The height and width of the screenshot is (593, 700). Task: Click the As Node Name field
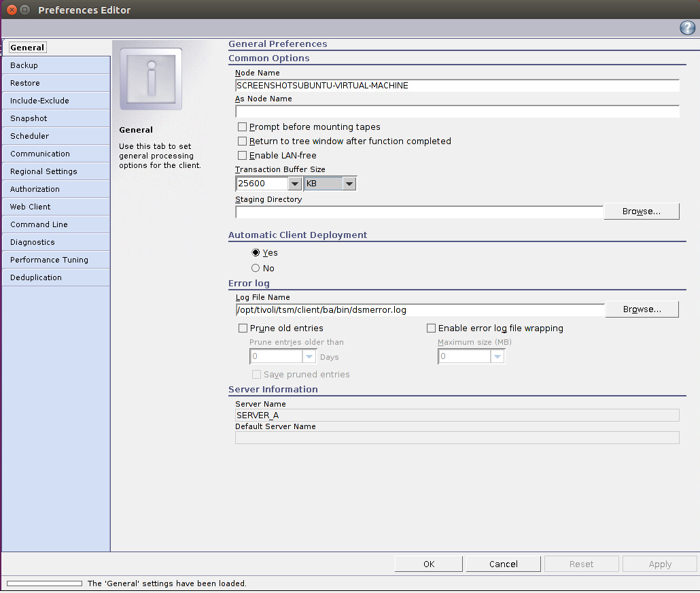[457, 112]
